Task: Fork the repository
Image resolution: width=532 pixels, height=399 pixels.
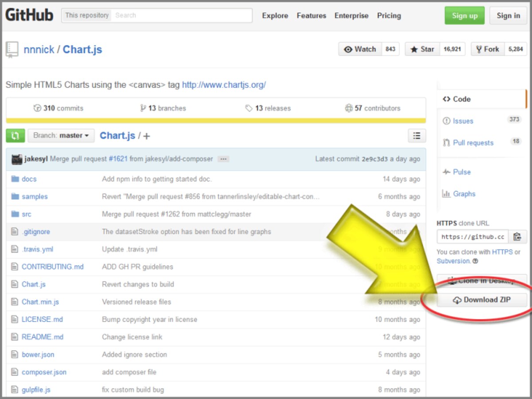Action: coord(487,49)
